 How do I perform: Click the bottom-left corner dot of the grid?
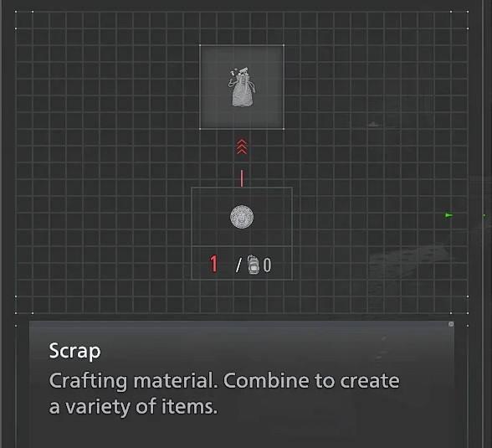coord(16,313)
